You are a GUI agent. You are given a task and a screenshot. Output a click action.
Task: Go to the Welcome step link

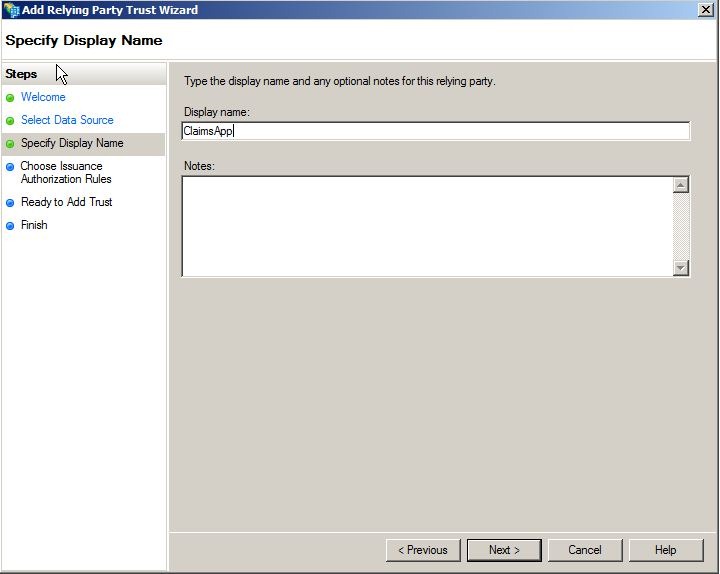[43, 97]
